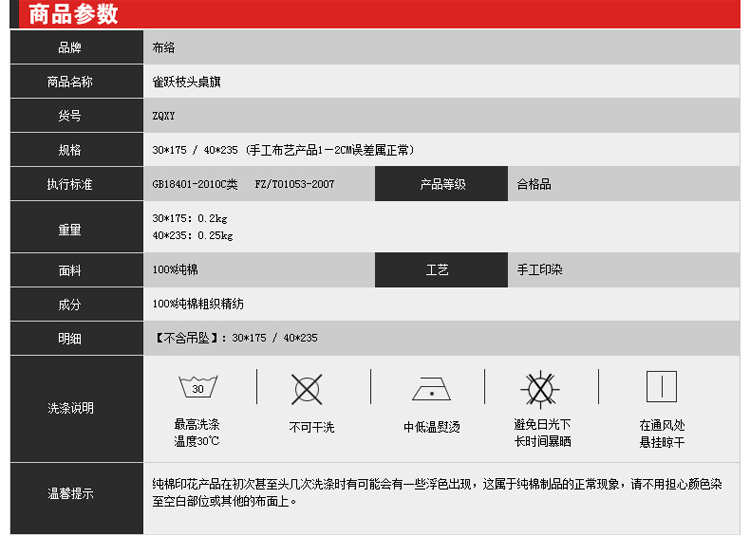Screen dimensions: 750x536
Task: Select standard FZ/T01053-2007
Action: coord(294,184)
